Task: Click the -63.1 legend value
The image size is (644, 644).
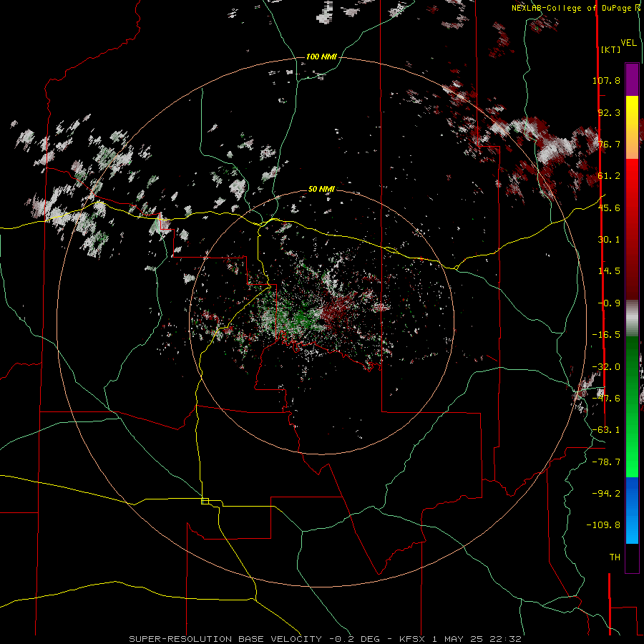Action: (606, 430)
